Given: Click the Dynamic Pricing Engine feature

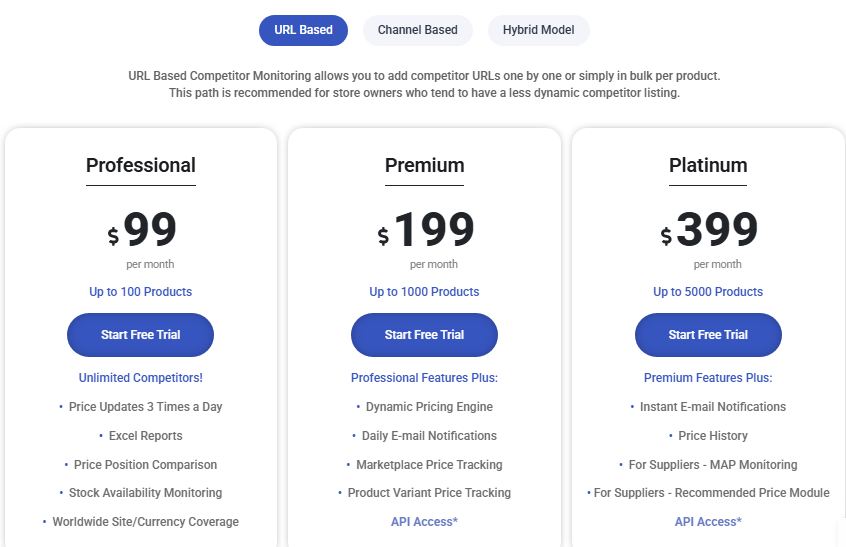Looking at the screenshot, I should pos(429,407).
